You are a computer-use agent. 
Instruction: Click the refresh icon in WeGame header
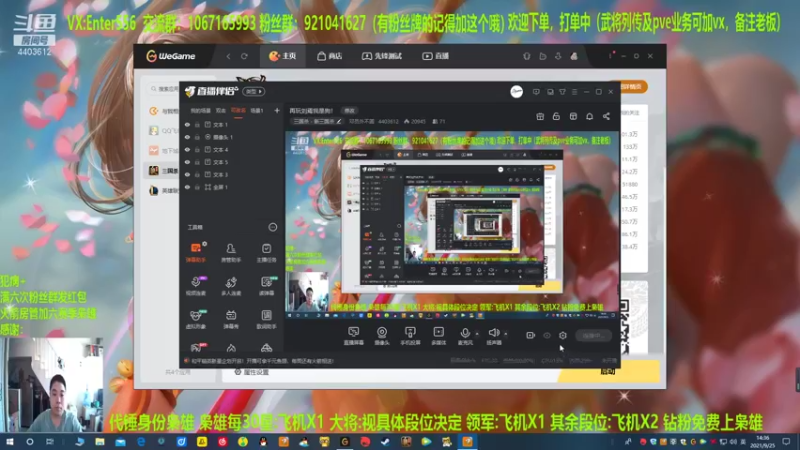click(244, 56)
